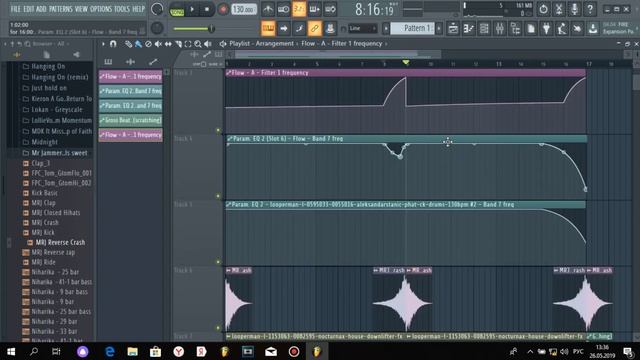Select the Paint brush tool in playlist
The width and height of the screenshot is (640, 360).
click(x=138, y=44)
